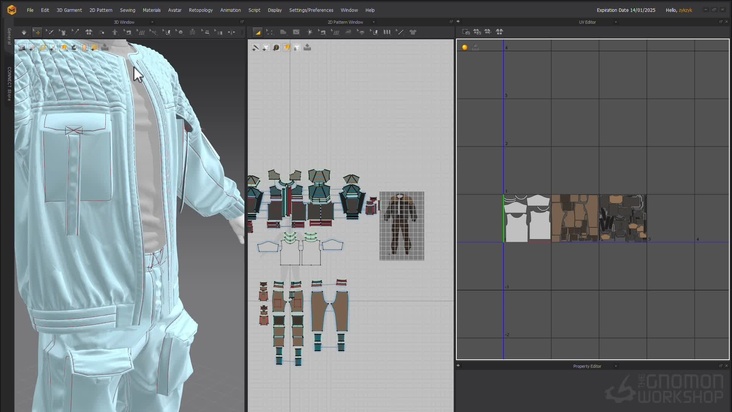
Task: Click the first icon in UV Editor toolbar
Action: [x=466, y=32]
